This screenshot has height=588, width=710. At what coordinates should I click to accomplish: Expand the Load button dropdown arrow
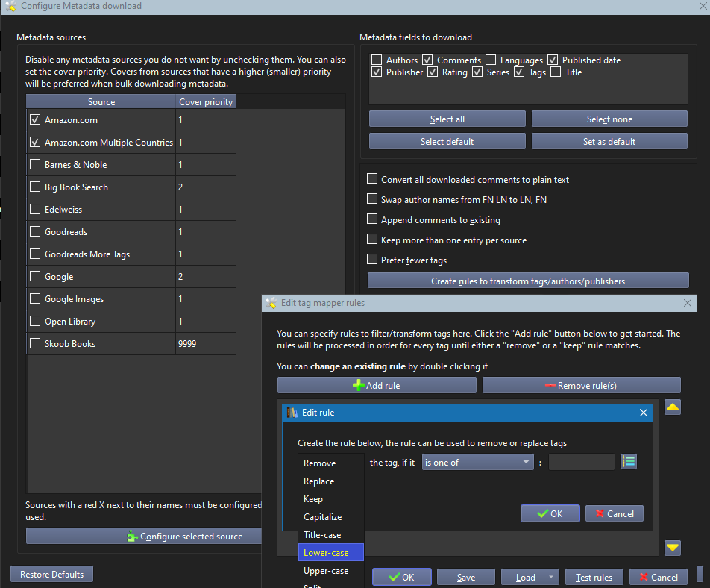click(550, 577)
